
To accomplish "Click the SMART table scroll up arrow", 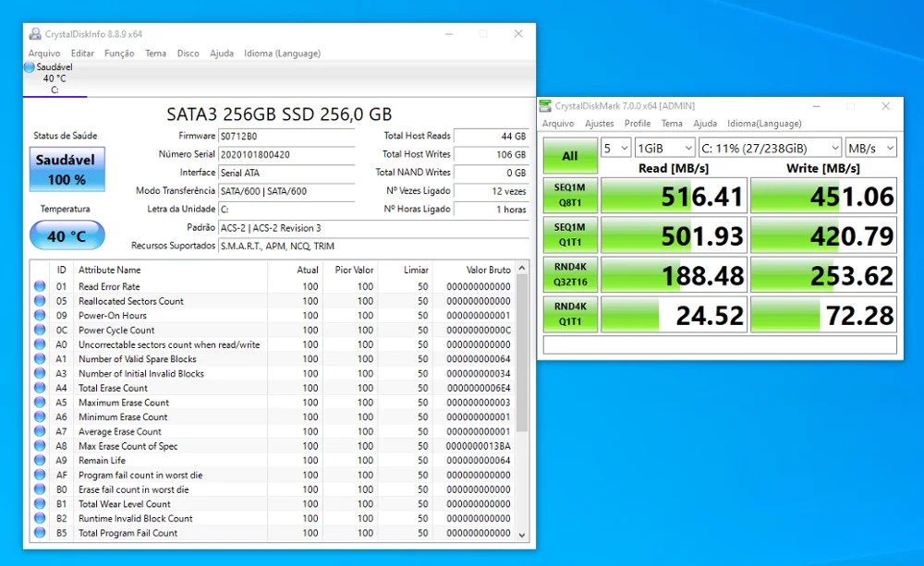I will (521, 269).
